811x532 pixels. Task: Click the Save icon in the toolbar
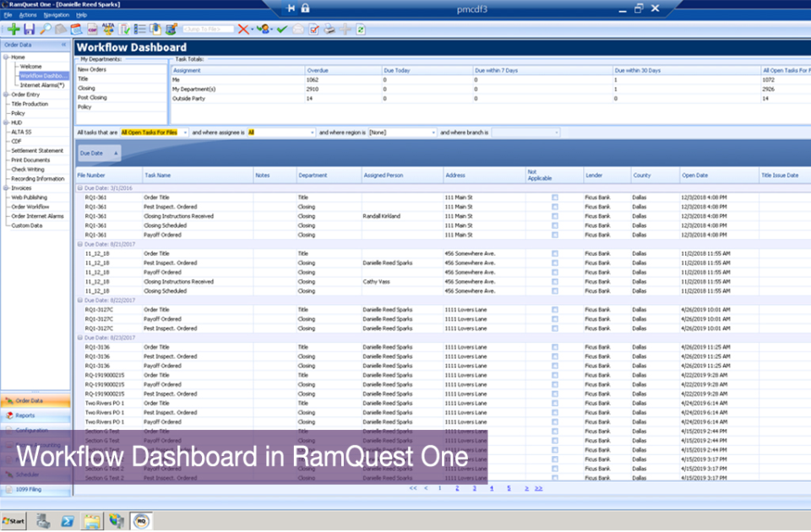[x=29, y=30]
